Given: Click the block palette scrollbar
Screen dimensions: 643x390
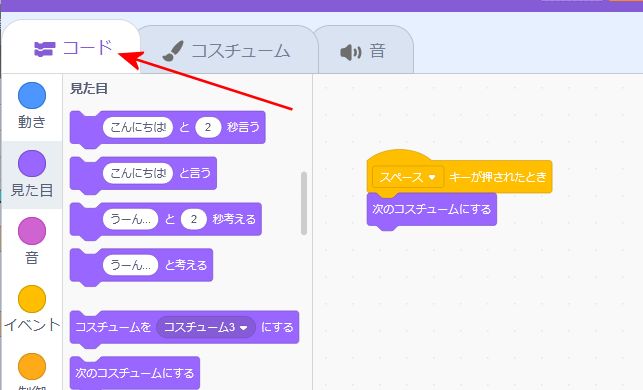Looking at the screenshot, I should coord(304,203).
